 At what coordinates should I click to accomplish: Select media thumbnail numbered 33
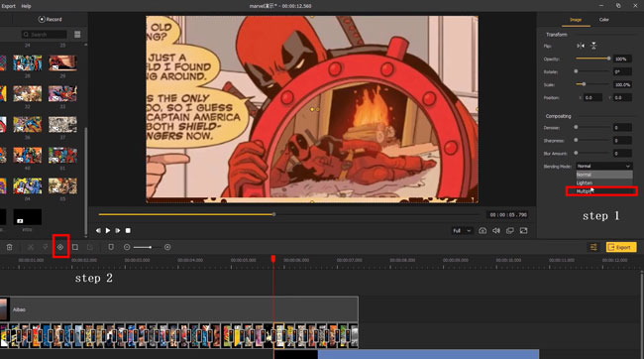[62, 94]
